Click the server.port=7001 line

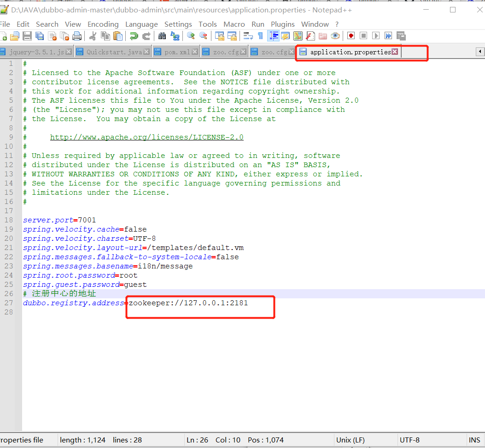tap(59, 220)
